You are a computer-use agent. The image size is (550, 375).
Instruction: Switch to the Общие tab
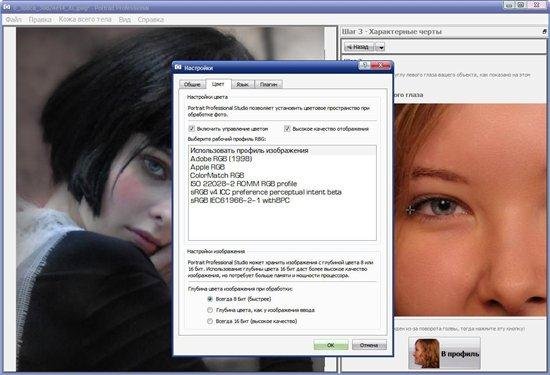192,84
